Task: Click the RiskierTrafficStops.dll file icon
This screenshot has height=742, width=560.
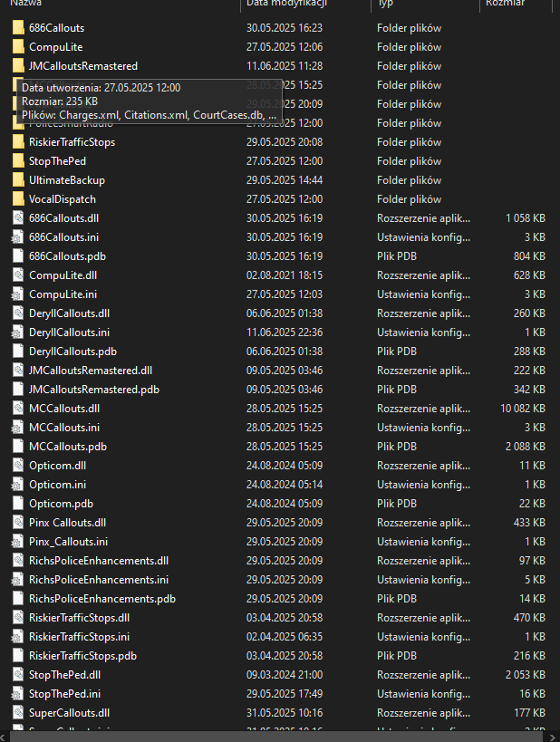Action: point(17,618)
